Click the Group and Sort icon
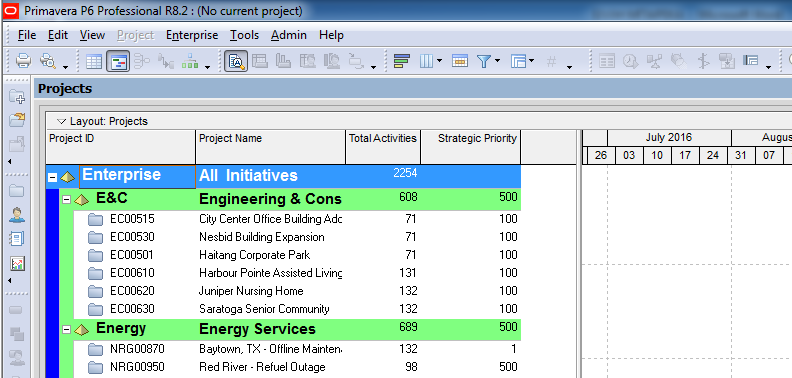The height and width of the screenshot is (378, 792). [x=519, y=61]
